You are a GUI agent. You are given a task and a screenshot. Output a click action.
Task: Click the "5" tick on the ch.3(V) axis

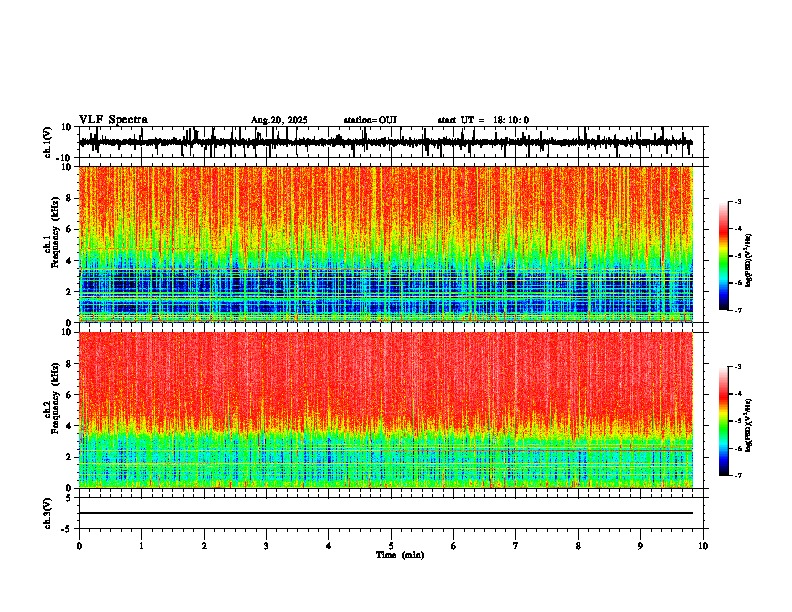pyautogui.click(x=70, y=498)
